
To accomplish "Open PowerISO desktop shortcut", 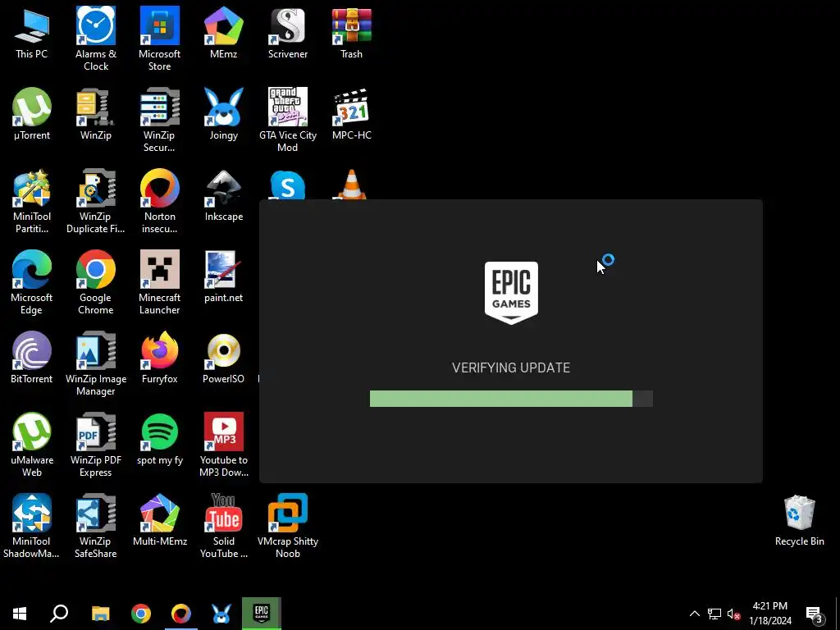I will pos(224,358).
